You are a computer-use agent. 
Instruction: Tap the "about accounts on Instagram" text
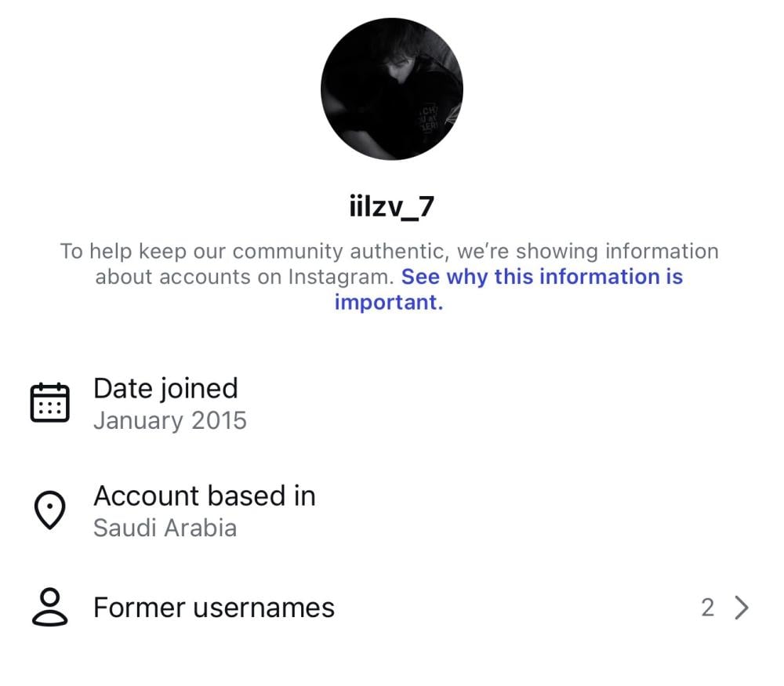[x=243, y=277]
